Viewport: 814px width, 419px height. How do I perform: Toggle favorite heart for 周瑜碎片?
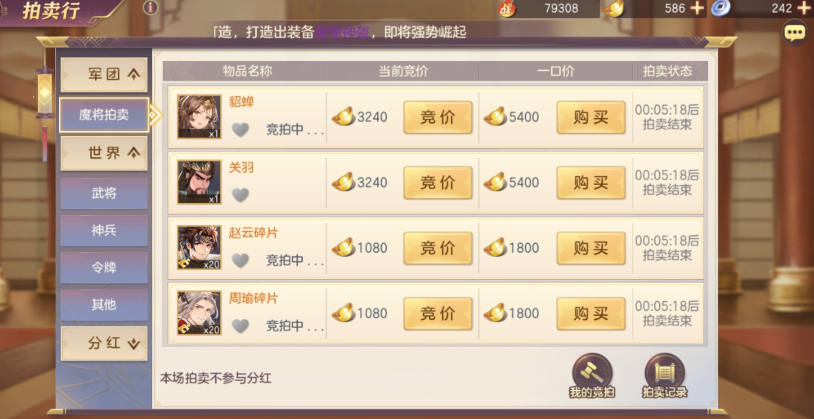tap(240, 326)
